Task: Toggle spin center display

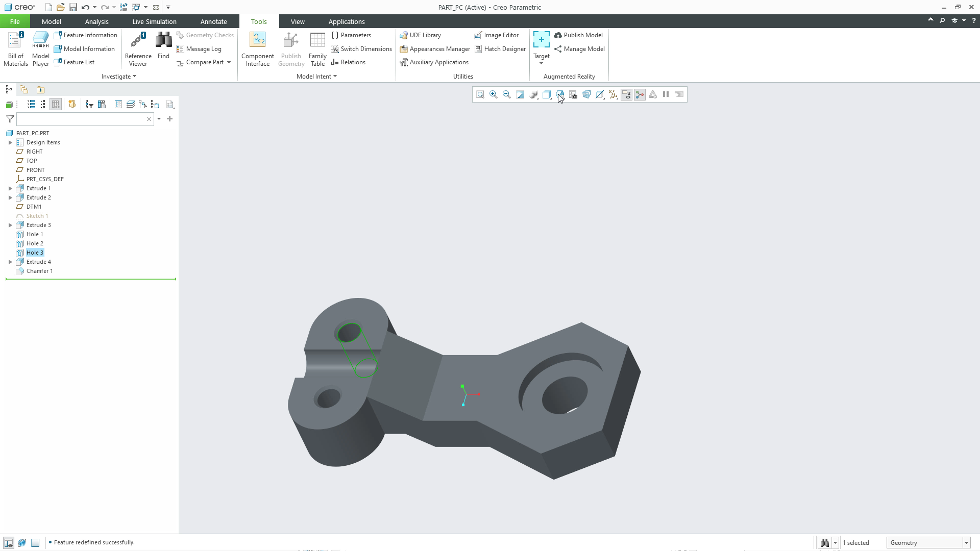Action: [640, 94]
